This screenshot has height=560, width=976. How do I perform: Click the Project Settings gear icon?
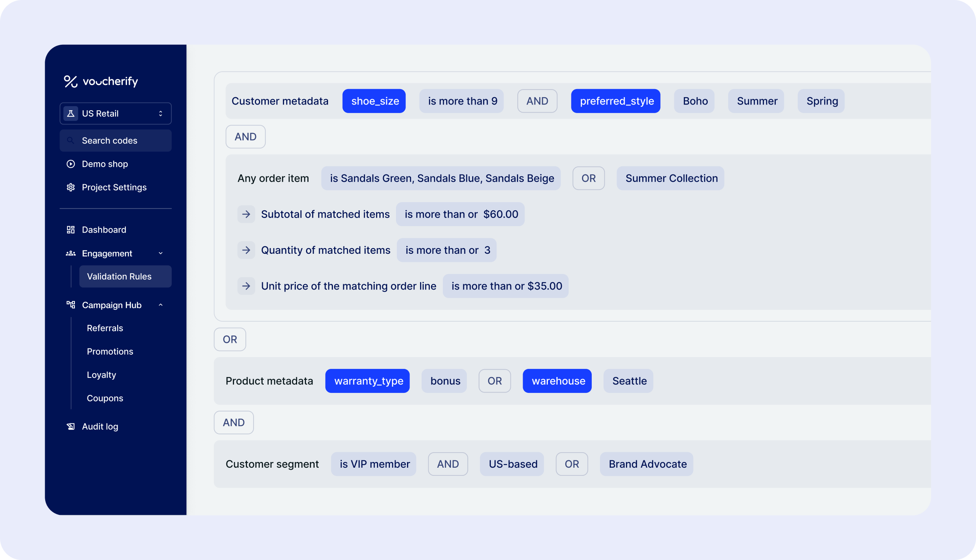click(x=71, y=187)
